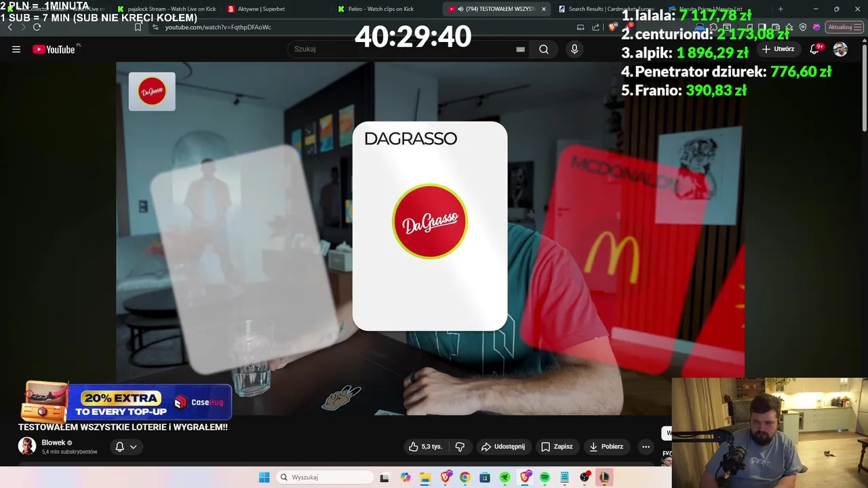This screenshot has width=868, height=488.
Task: Click the YouTube search magnifier button
Action: coord(544,49)
